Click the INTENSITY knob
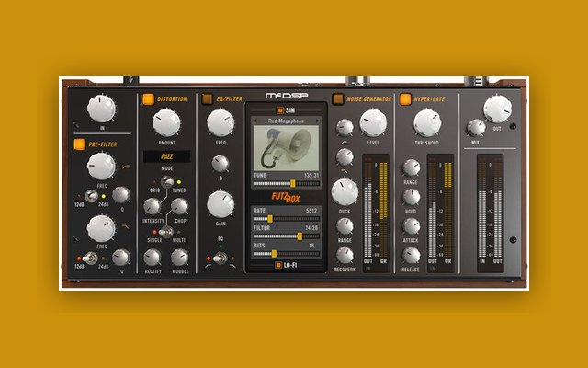This screenshot has width=588, height=368. pos(152,206)
